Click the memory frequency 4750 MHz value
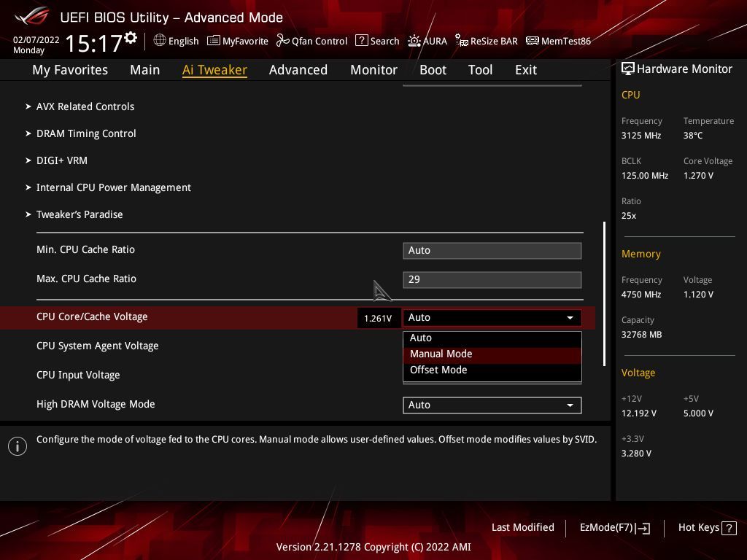Viewport: 747px width, 560px height. (x=640, y=295)
